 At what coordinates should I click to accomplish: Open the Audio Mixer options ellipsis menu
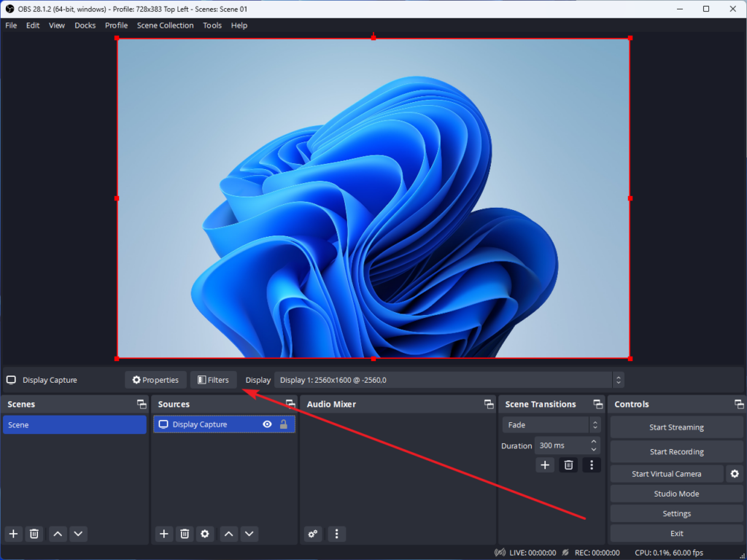coord(336,534)
